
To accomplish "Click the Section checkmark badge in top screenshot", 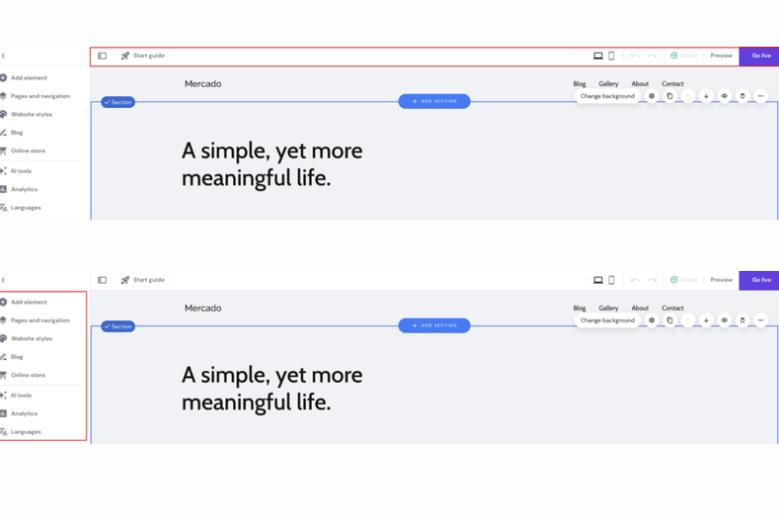I will tap(118, 102).
